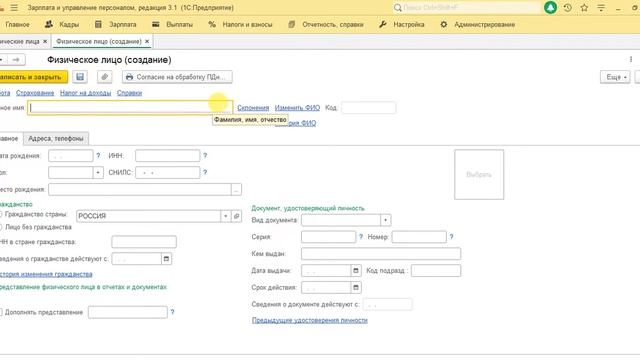Select Лицо без гражданства radio option
The height and width of the screenshot is (360, 640).
click(1, 227)
